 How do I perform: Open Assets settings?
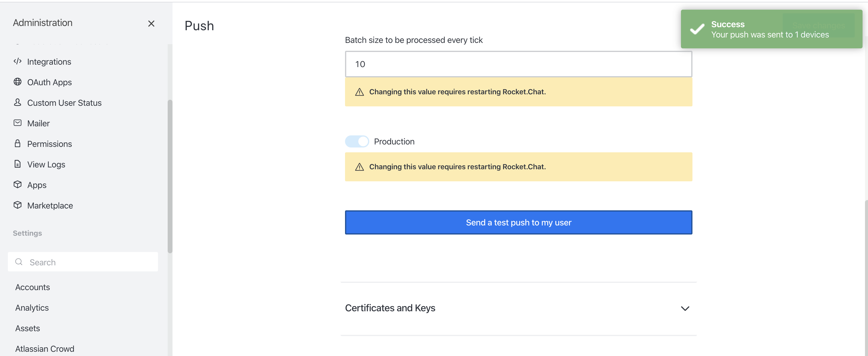pos(27,328)
